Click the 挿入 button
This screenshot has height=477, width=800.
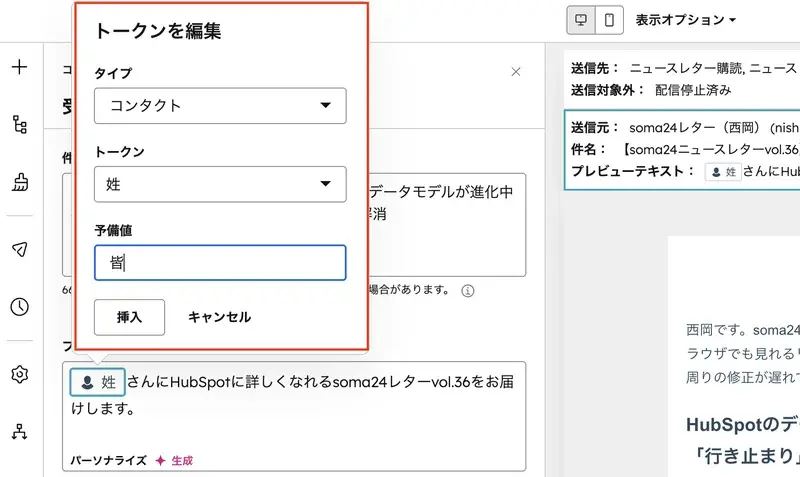tap(129, 317)
